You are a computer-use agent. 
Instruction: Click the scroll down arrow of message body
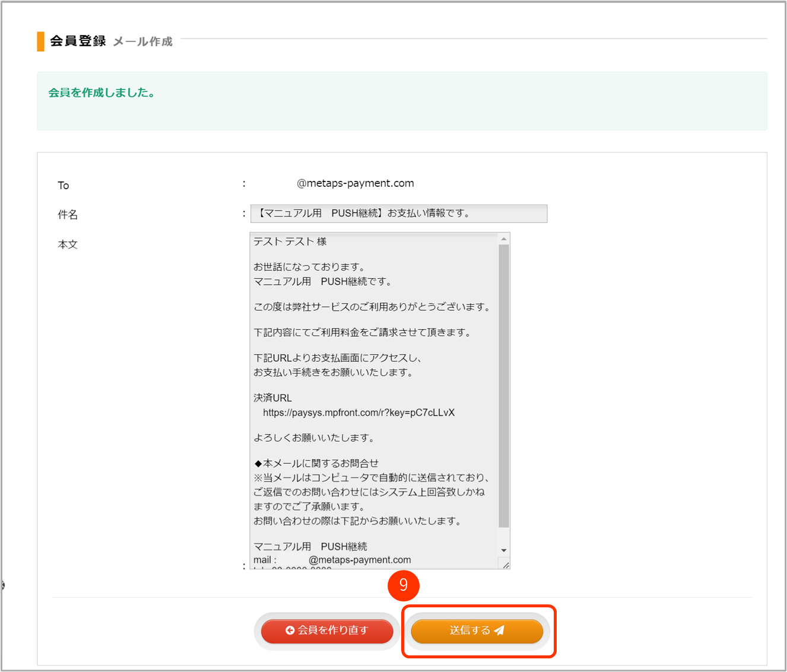(x=504, y=550)
